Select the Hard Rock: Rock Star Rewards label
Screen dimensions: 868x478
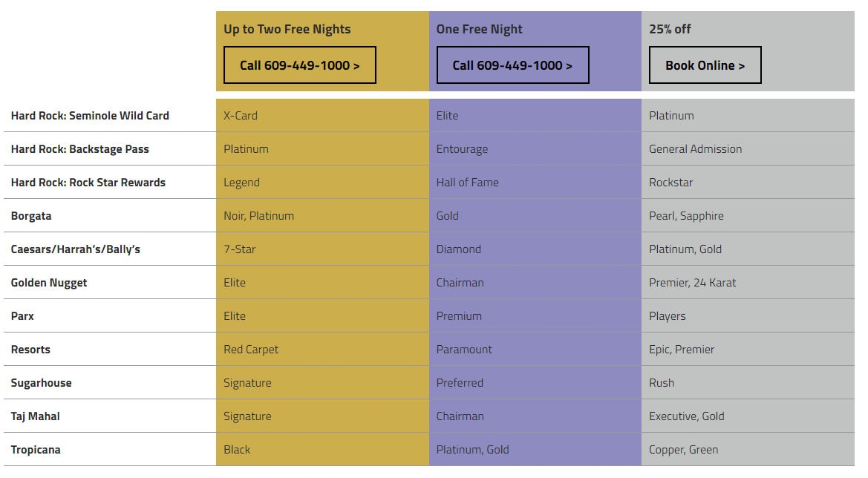pyautogui.click(x=88, y=183)
